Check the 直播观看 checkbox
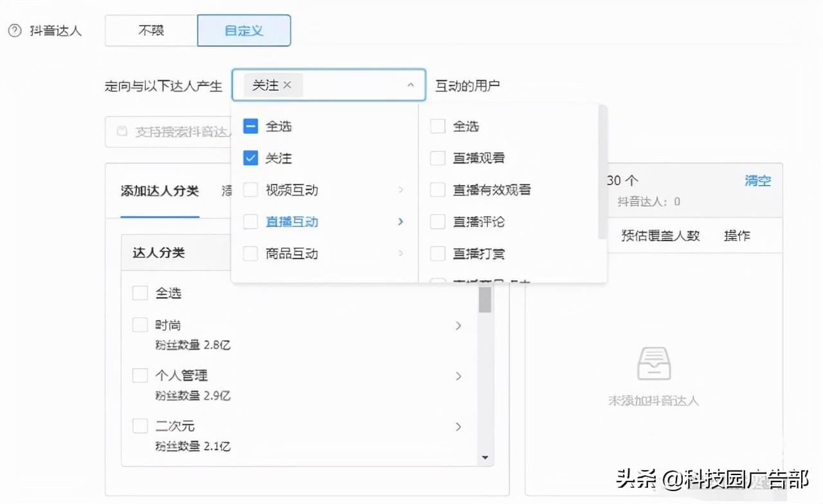This screenshot has width=823, height=504. (437, 158)
